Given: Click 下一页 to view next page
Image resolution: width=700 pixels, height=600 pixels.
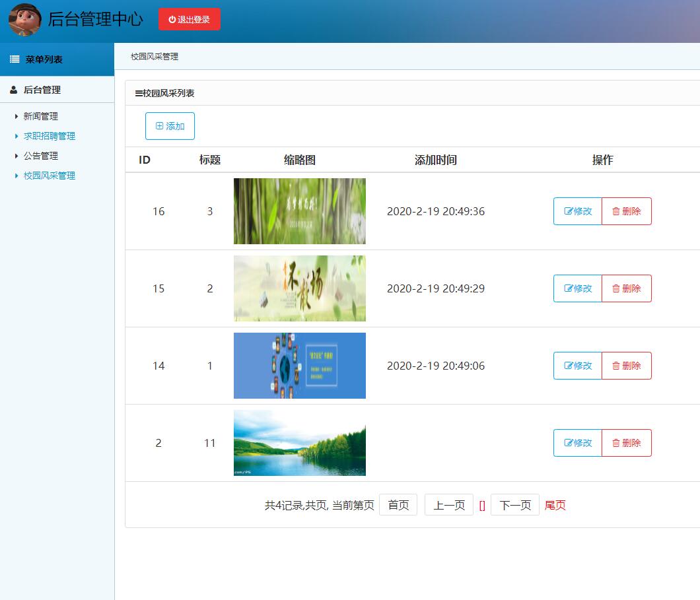Looking at the screenshot, I should [514, 504].
